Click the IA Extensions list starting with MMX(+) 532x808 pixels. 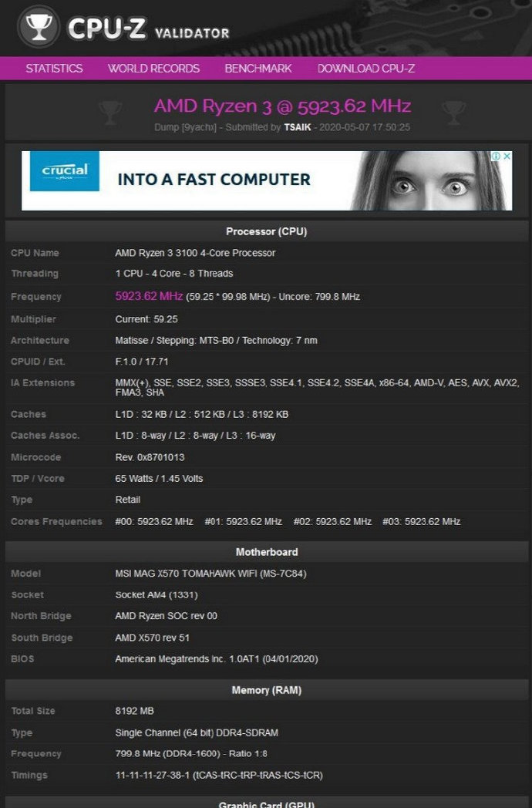pos(317,388)
